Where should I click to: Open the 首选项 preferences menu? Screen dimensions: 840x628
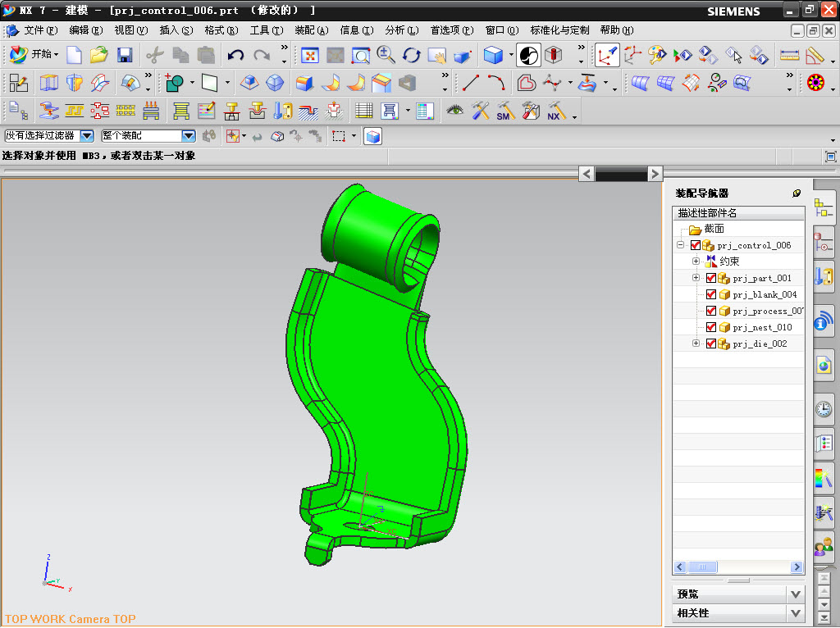pyautogui.click(x=452, y=30)
